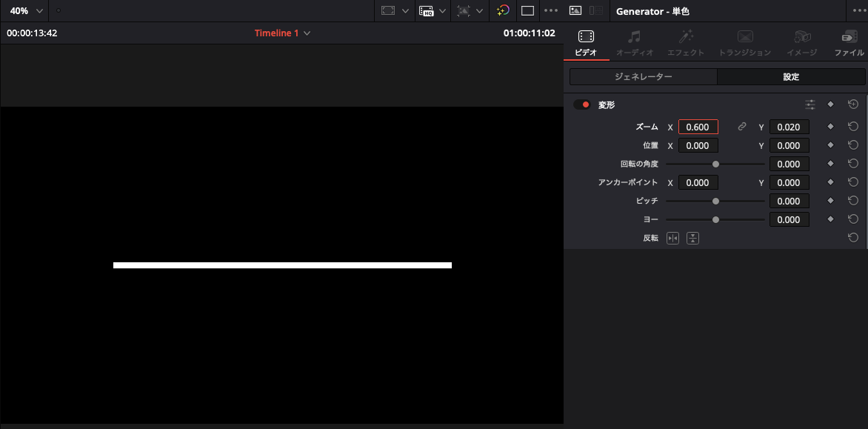The height and width of the screenshot is (429, 868).
Task: Add a keyframe for ズーム
Action: [830, 127]
